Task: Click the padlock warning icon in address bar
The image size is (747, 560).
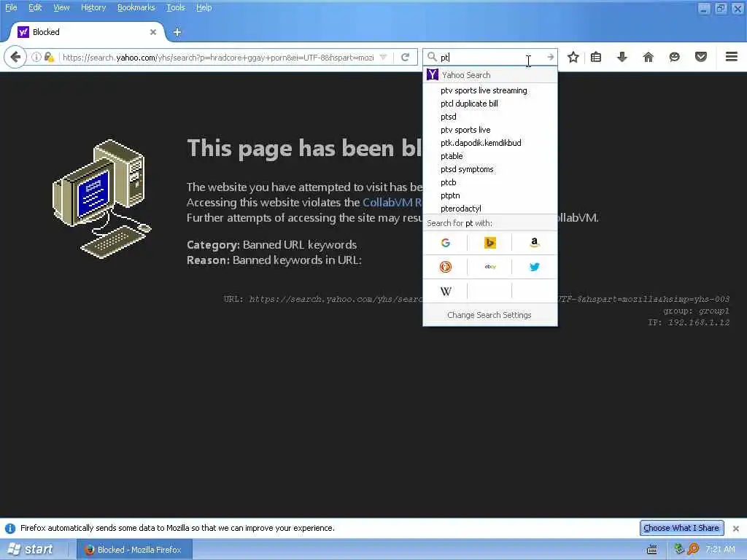Action: 49,57
